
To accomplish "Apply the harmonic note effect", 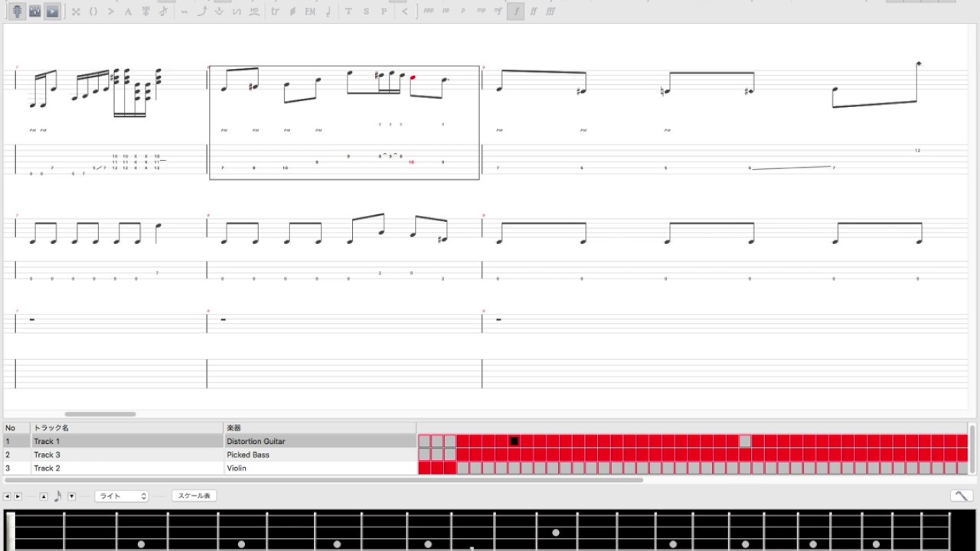I will click(x=145, y=11).
